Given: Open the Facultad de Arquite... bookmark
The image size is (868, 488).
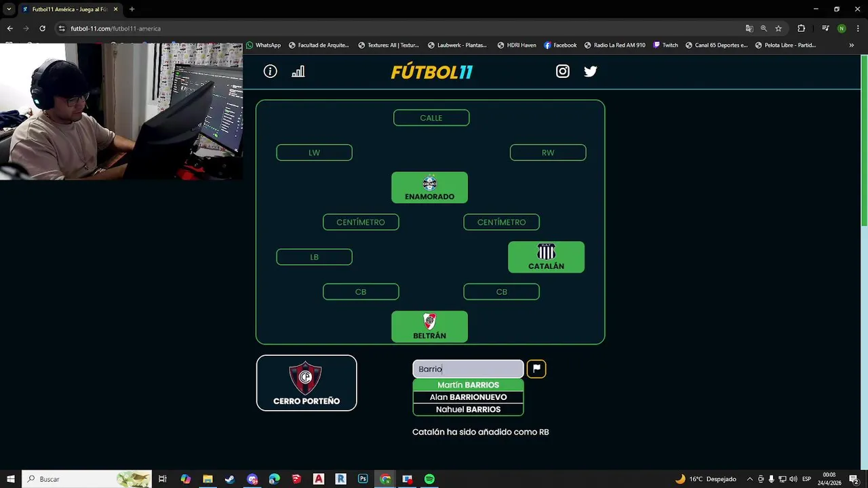Looking at the screenshot, I should (x=319, y=45).
